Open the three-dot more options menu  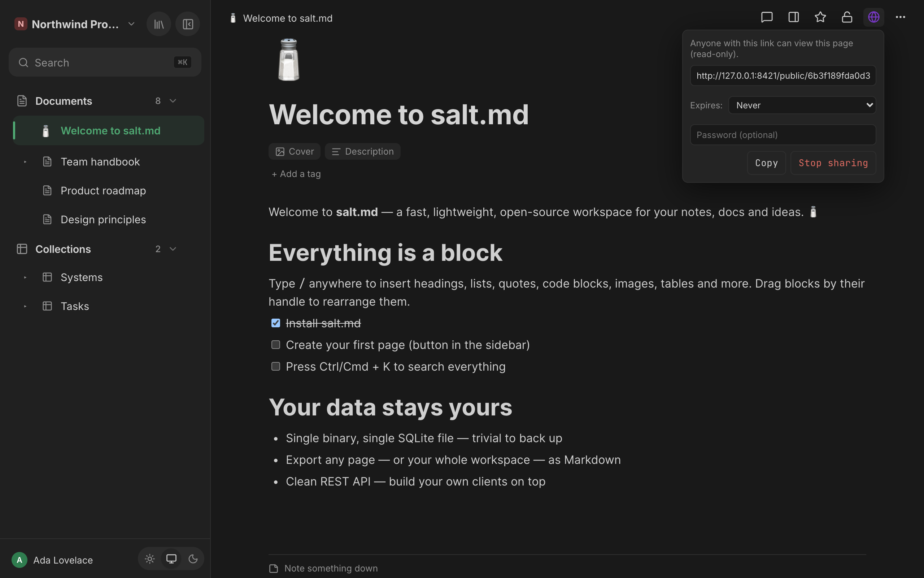900,17
